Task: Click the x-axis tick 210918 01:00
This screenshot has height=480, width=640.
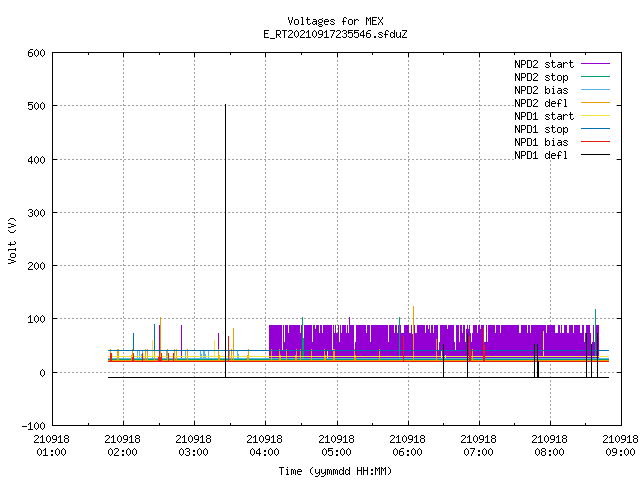Action: [51, 446]
